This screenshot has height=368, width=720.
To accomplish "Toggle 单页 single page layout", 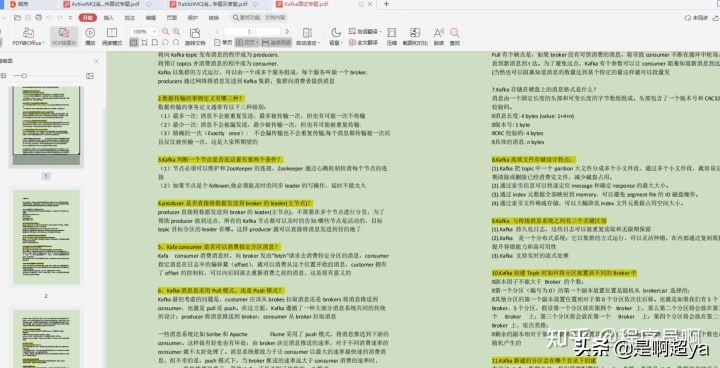I will [x=224, y=42].
